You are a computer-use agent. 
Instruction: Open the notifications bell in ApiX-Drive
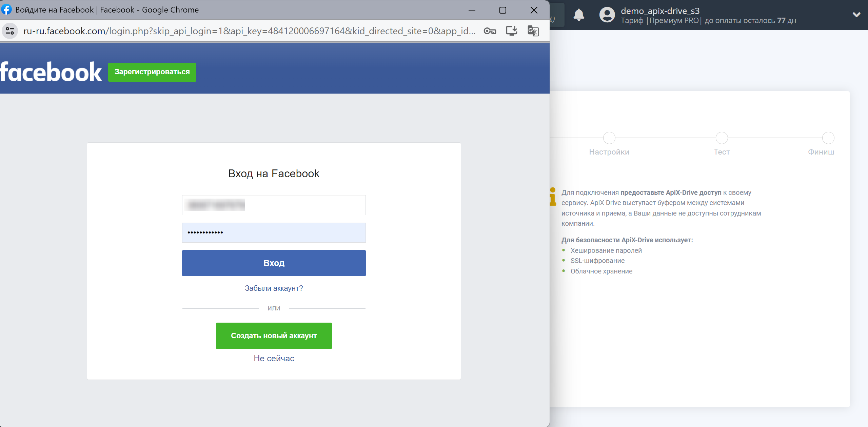579,15
